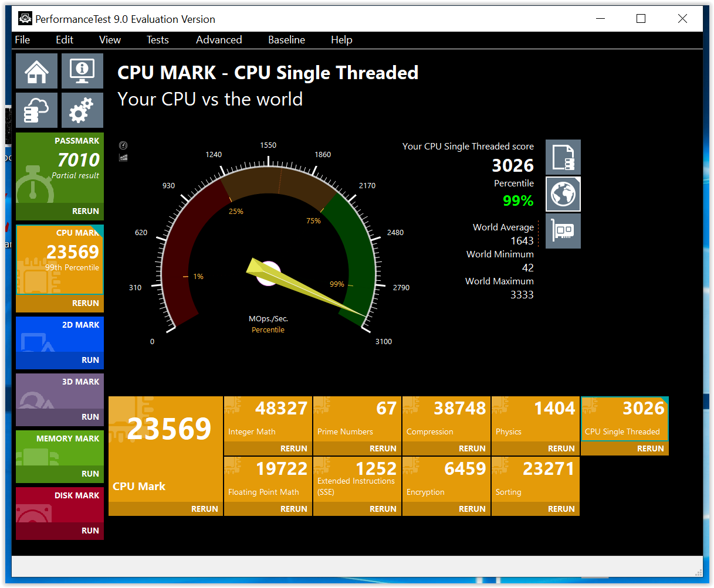Select the CPU Single Threaded tile
The image size is (714, 588).
(625, 419)
